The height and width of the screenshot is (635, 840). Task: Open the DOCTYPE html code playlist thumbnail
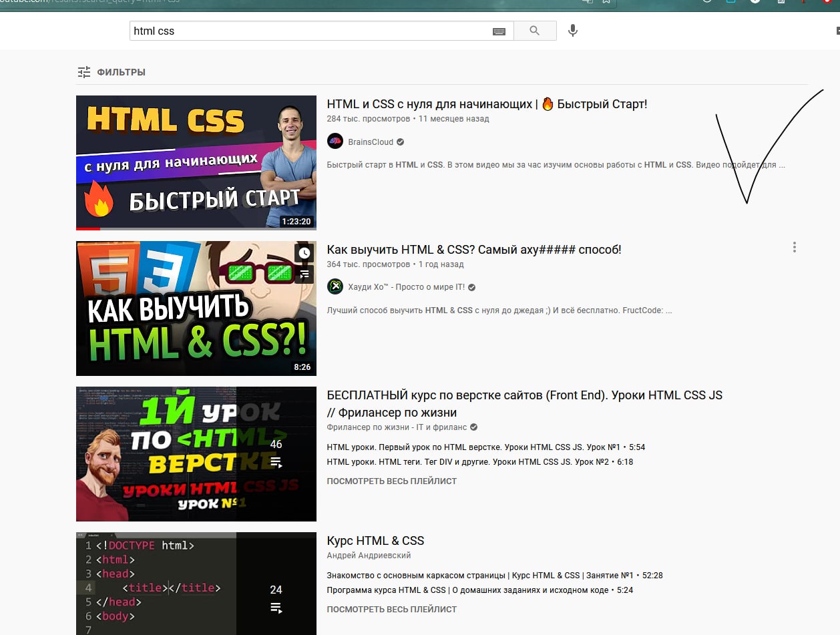coord(196,584)
